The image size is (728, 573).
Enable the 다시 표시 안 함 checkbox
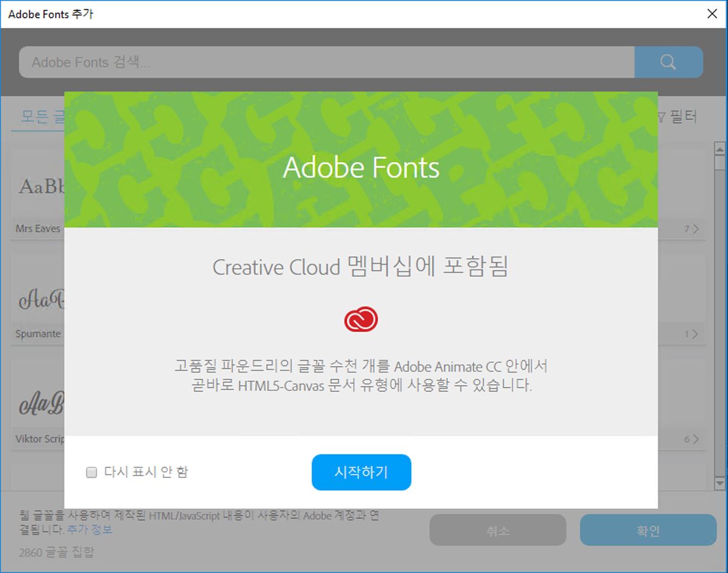pos(91,472)
